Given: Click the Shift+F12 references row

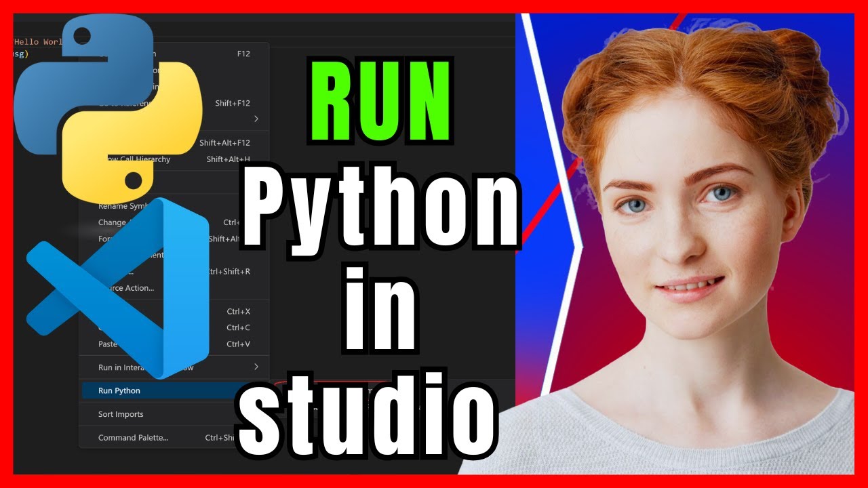Looking at the screenshot, I should click(175, 103).
